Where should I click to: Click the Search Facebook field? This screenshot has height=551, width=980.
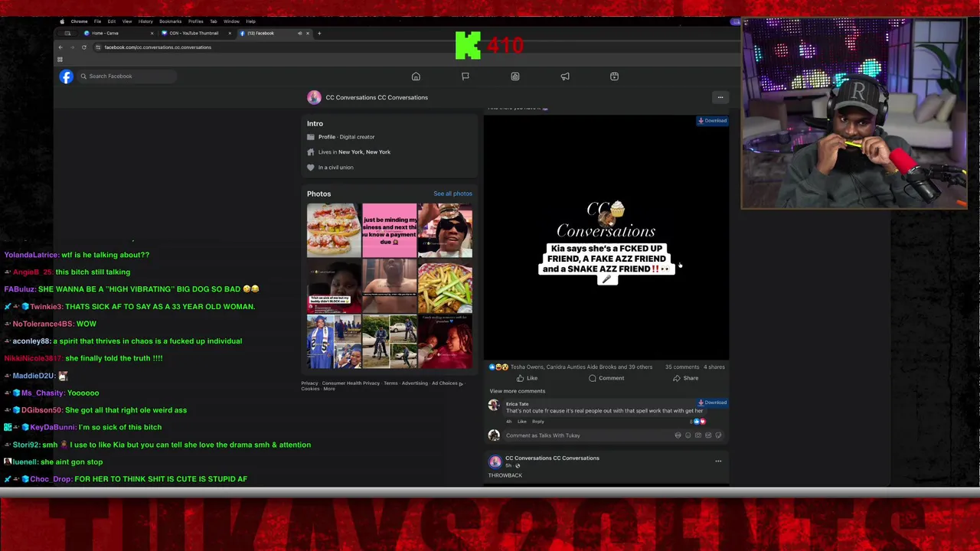click(127, 76)
